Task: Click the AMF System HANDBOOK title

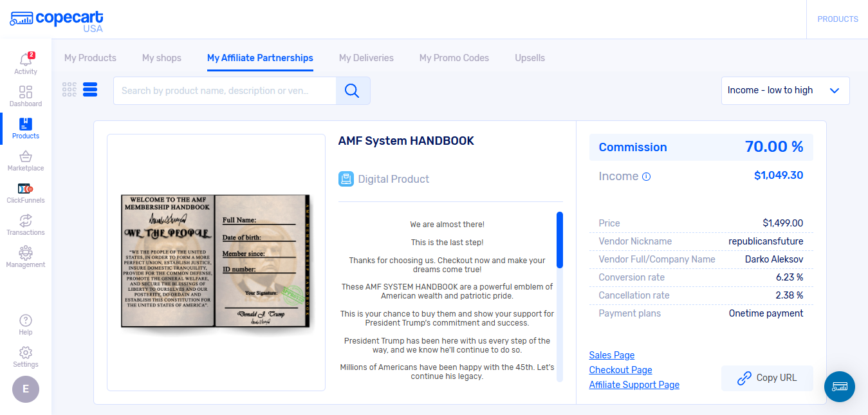Action: [406, 141]
